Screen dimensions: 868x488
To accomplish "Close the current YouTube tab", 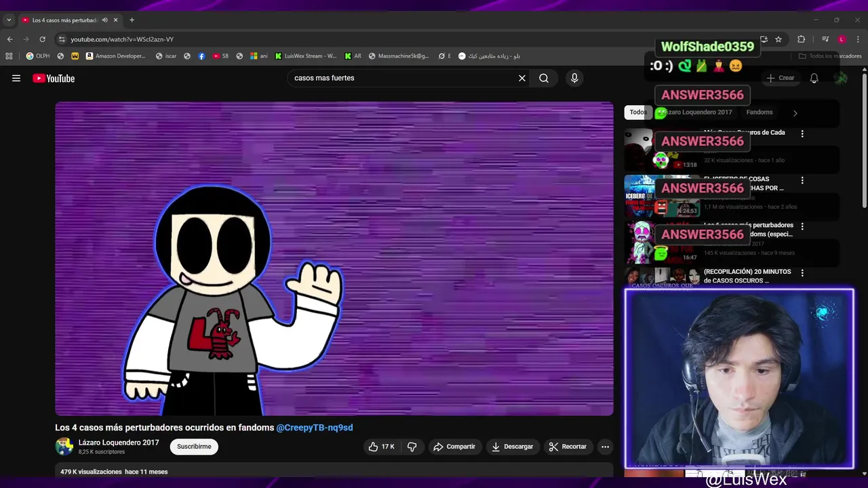I will pyautogui.click(x=115, y=20).
